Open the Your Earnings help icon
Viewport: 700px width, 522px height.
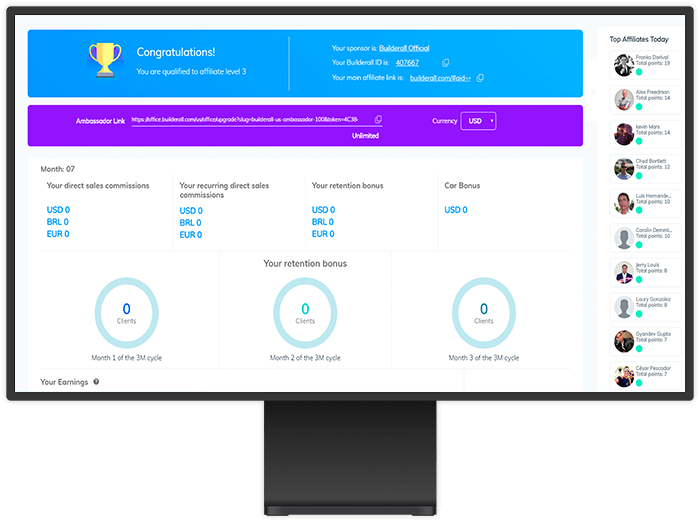click(96, 382)
